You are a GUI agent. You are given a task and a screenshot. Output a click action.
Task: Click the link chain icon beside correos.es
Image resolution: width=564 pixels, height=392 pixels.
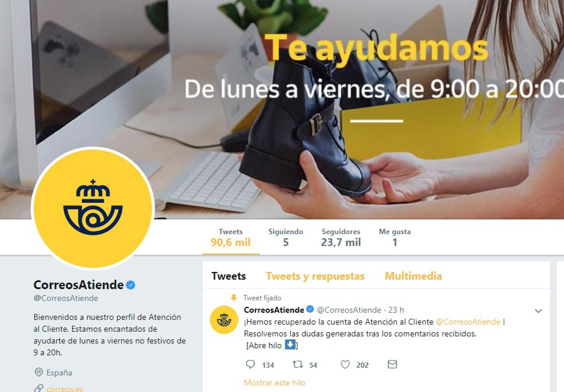[39, 388]
